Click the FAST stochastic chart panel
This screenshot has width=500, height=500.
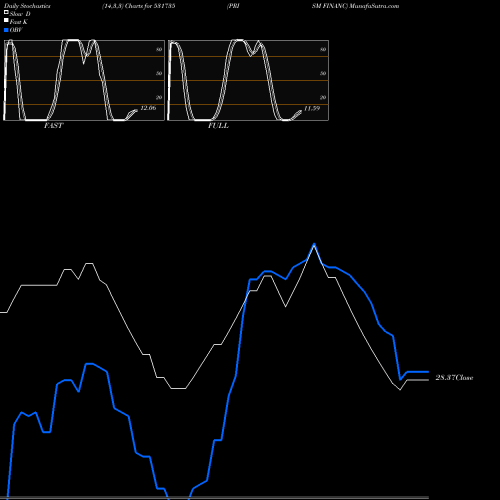[84, 80]
